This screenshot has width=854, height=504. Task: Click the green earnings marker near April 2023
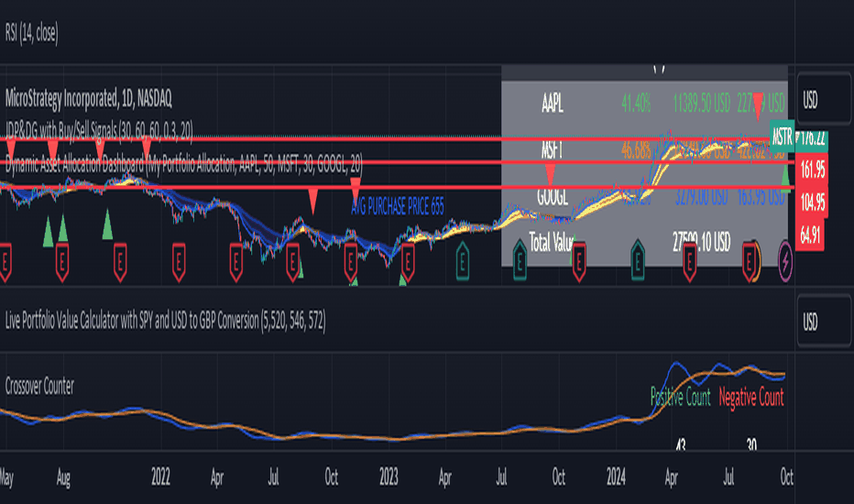[462, 261]
